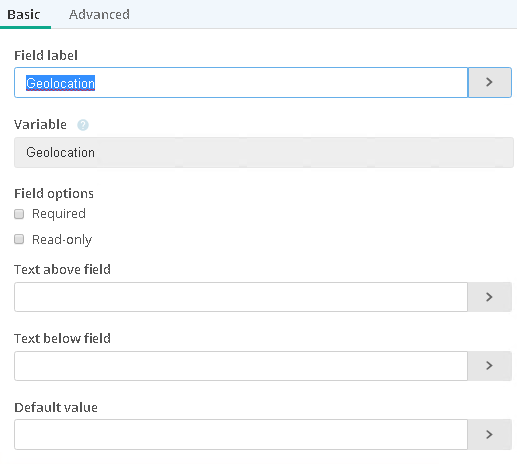
Task: Click the Field label input with Geolocation
Action: 241,83
